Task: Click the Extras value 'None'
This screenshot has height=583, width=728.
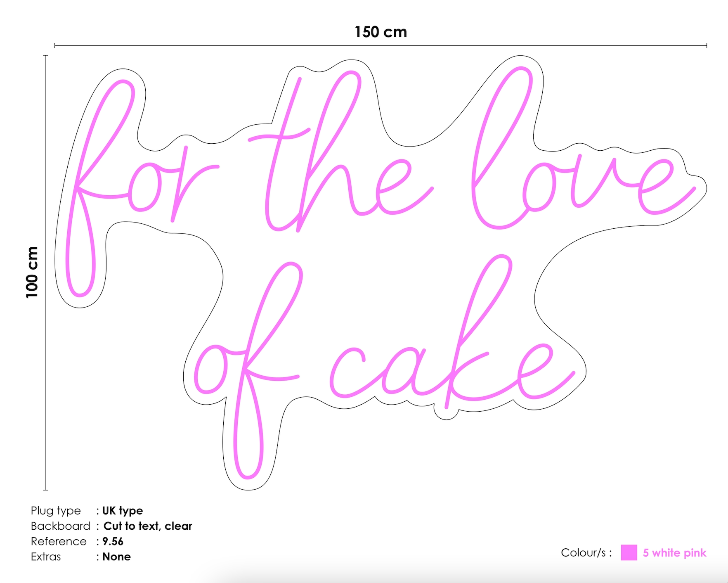Action: click(x=116, y=557)
